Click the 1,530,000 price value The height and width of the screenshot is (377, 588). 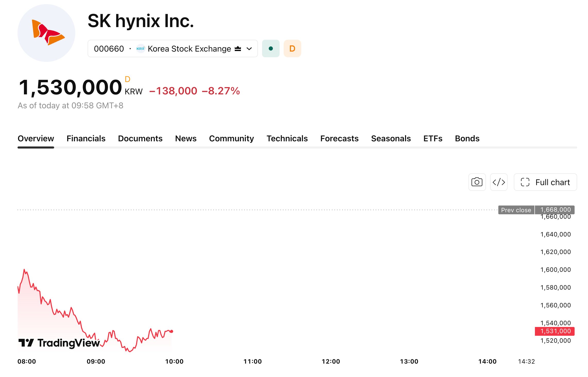click(x=70, y=88)
